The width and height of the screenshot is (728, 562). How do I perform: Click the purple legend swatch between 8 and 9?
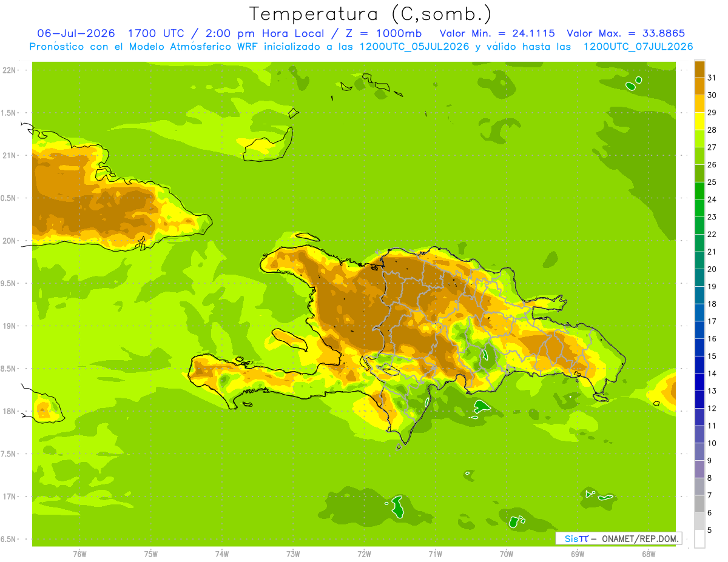(699, 469)
